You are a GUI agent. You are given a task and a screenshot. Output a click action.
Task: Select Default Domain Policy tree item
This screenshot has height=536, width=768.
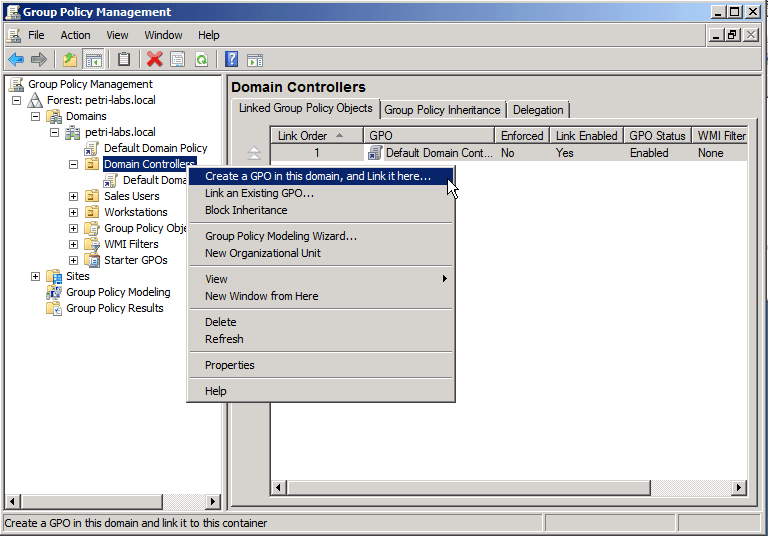(155, 148)
